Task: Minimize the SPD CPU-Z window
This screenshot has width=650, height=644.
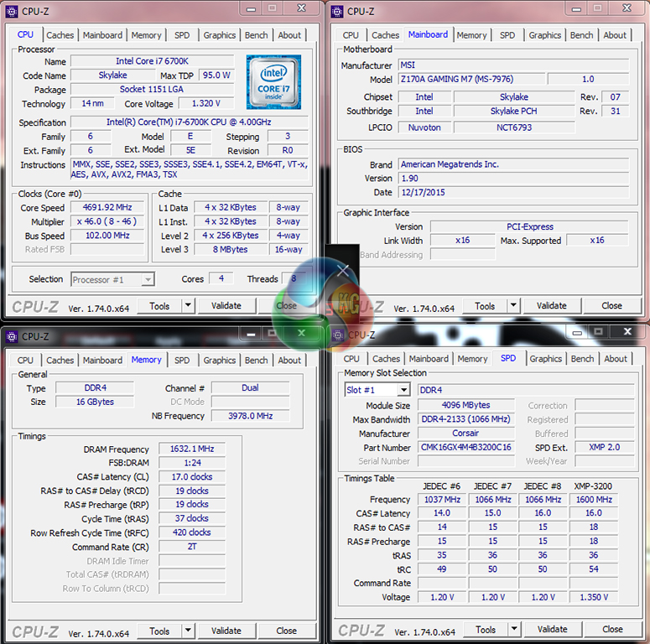Action: (577, 332)
